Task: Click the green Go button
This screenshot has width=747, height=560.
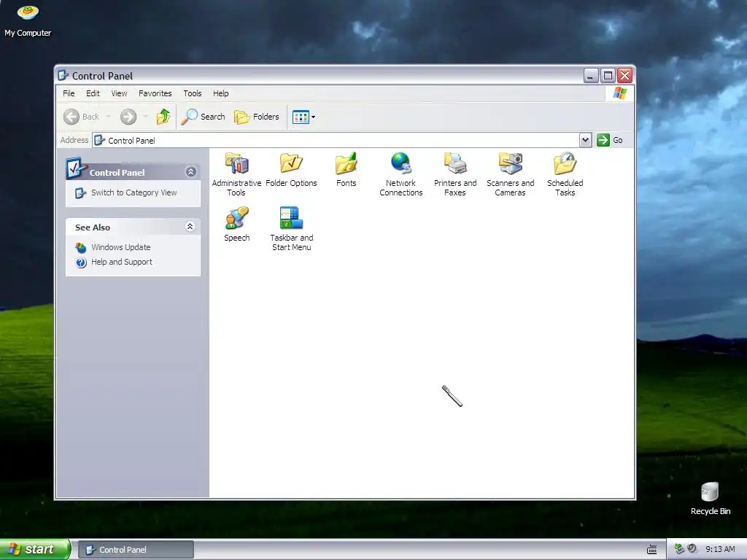Action: tap(610, 140)
